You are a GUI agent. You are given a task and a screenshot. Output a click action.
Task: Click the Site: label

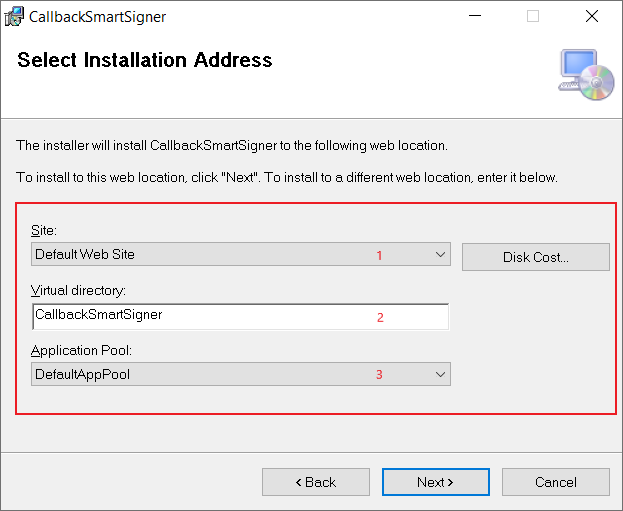click(44, 230)
